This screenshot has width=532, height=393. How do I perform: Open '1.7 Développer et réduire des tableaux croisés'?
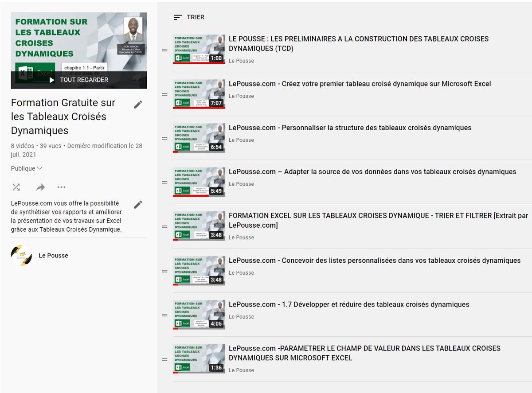348,304
